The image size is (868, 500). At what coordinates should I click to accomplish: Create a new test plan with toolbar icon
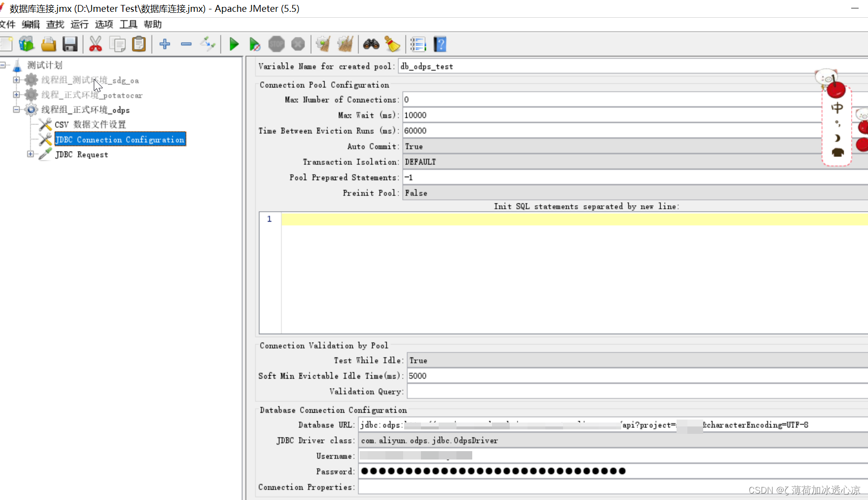6,44
